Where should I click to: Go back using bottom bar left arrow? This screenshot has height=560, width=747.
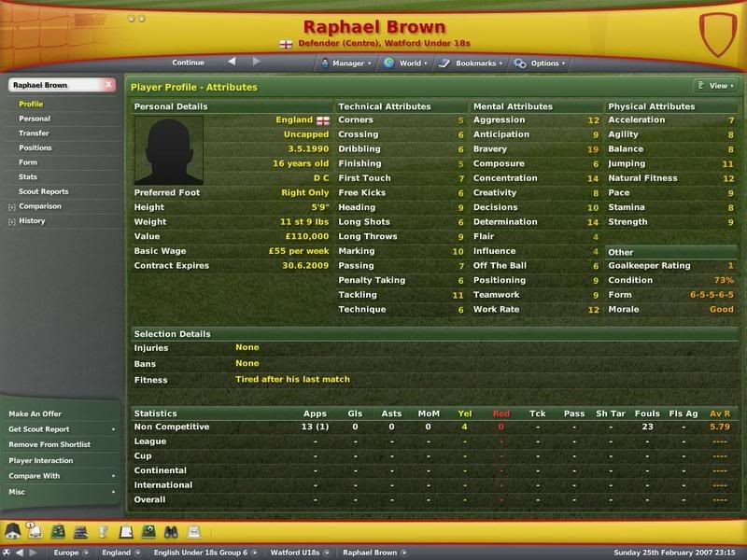click(20, 553)
